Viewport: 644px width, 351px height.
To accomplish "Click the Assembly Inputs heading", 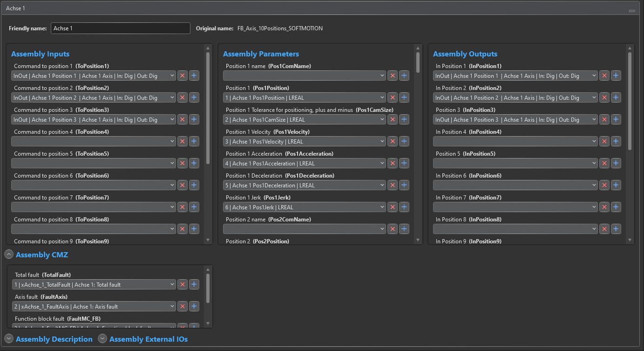I will click(x=41, y=54).
